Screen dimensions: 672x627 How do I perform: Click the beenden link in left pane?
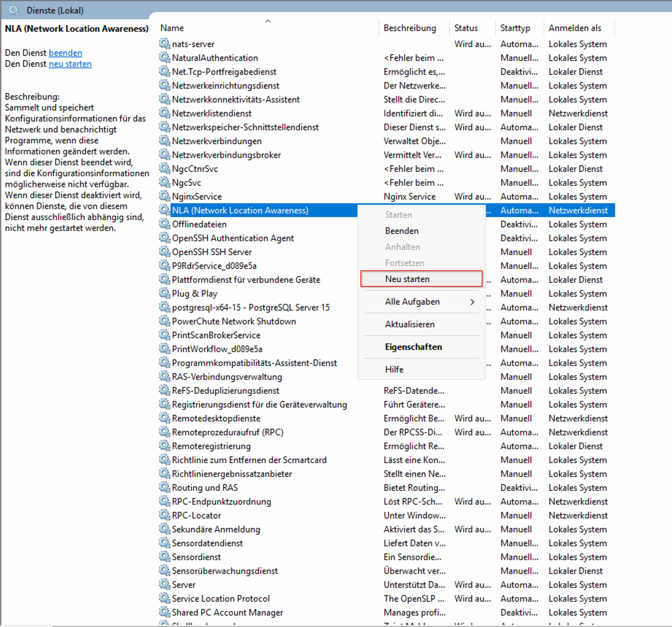pyautogui.click(x=66, y=53)
